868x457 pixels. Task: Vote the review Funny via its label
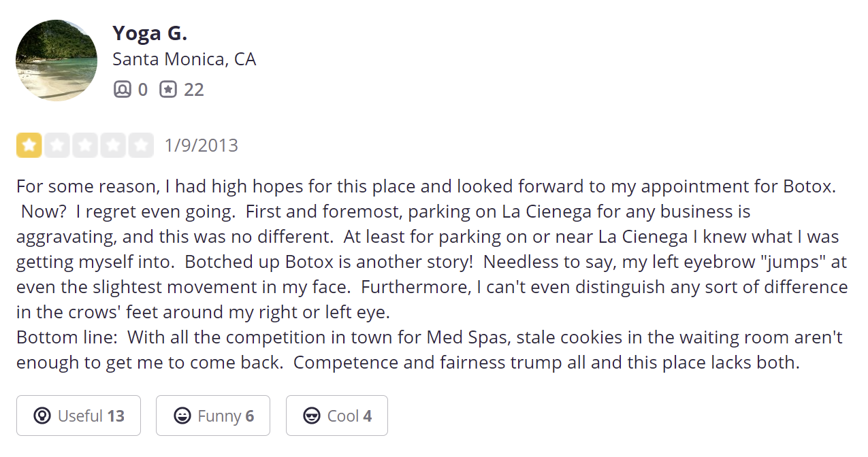click(219, 416)
